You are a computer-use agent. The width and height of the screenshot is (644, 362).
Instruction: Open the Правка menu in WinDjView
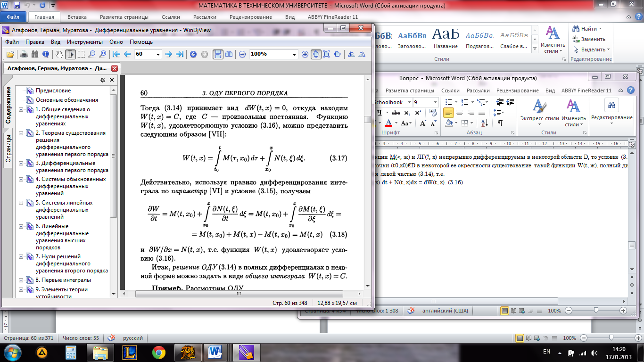point(35,42)
